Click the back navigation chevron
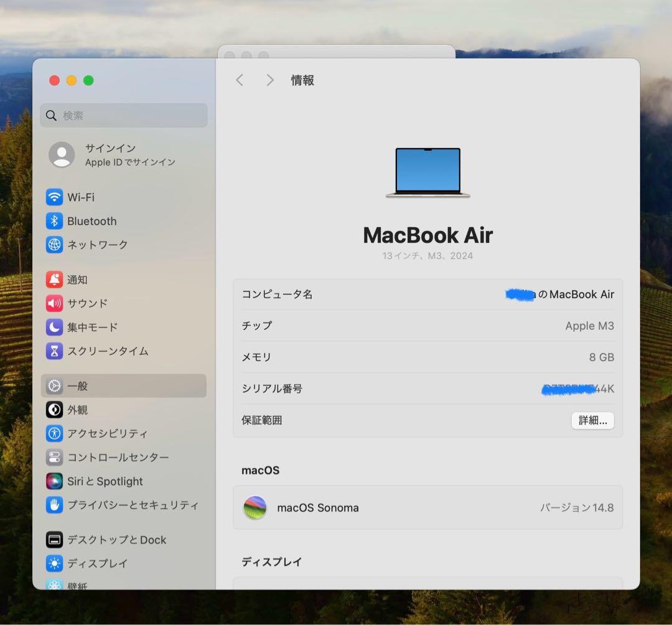 240,80
